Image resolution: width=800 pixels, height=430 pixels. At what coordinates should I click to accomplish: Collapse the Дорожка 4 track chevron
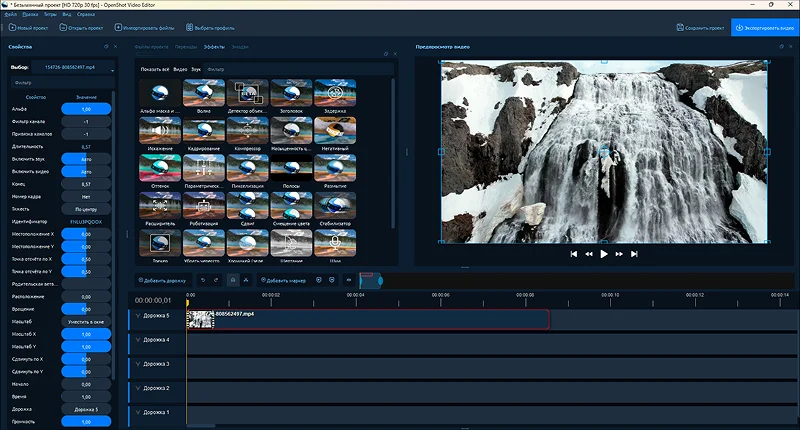point(138,340)
